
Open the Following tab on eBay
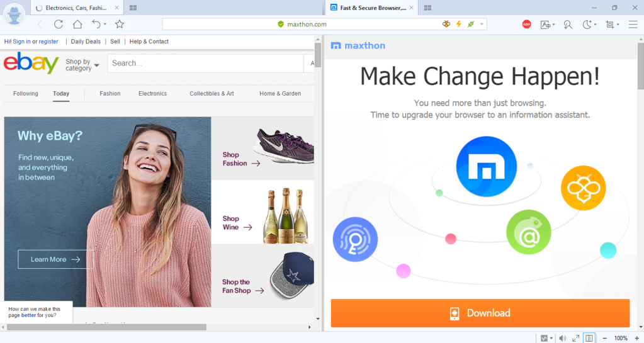(25, 94)
